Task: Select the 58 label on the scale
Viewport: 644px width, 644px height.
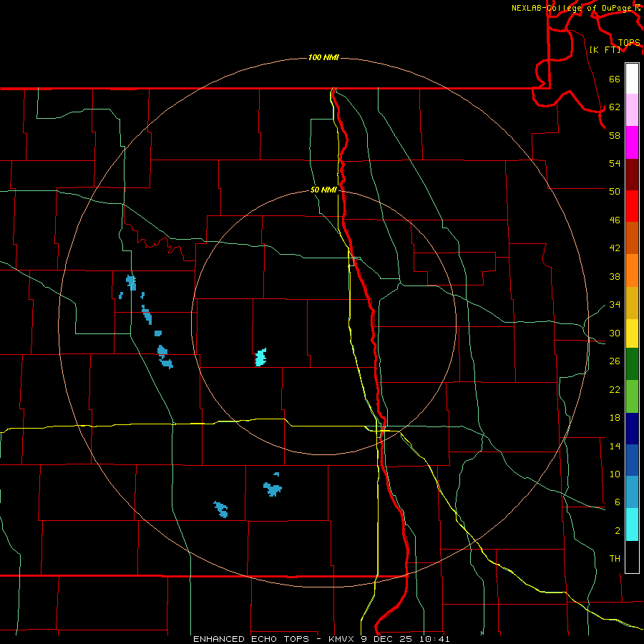Action: pyautogui.click(x=615, y=135)
